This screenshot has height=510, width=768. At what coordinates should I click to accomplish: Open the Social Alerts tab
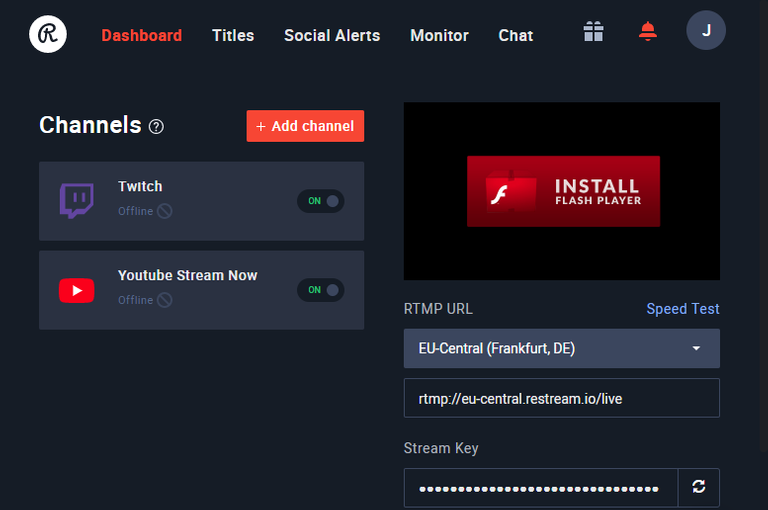332,35
